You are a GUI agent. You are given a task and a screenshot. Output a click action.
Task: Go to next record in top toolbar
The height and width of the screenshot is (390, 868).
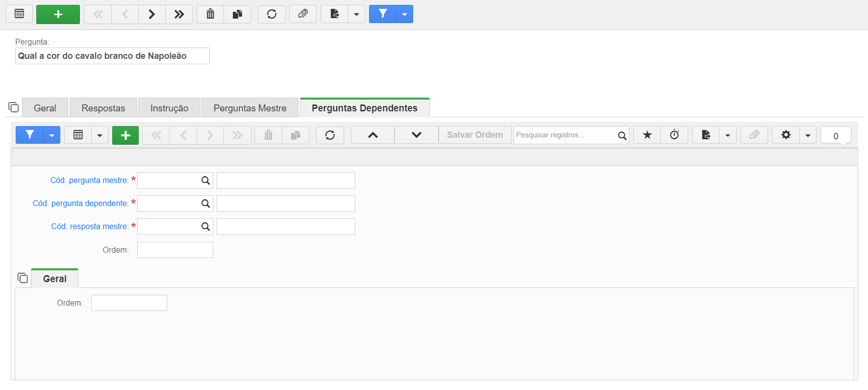pyautogui.click(x=152, y=14)
